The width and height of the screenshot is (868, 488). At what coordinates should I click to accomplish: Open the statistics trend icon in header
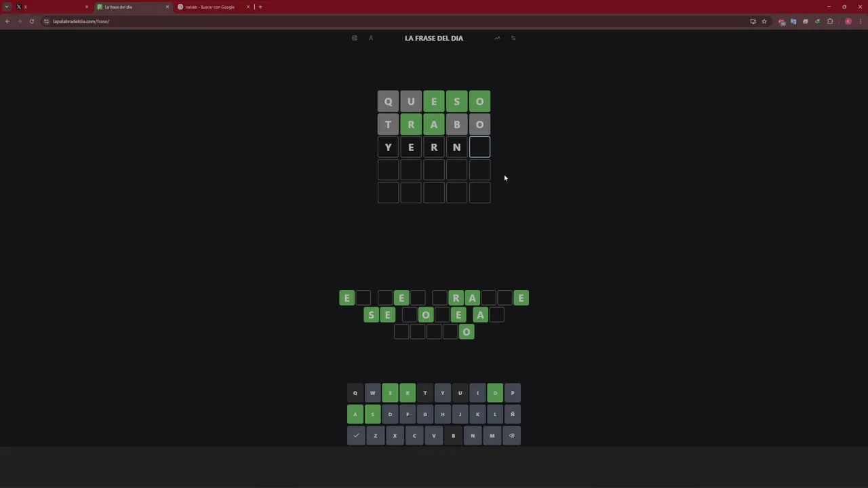[x=497, y=38]
